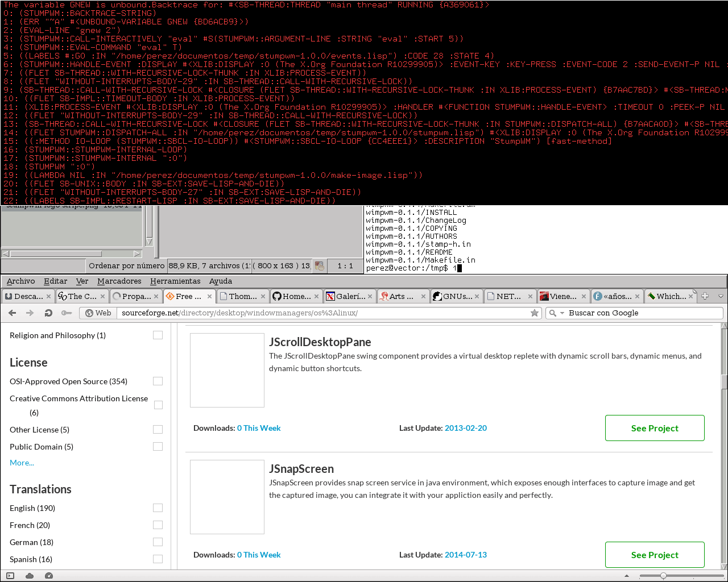The width and height of the screenshot is (728, 582).
Task: Open the closed tabs dropdown arrow
Action: 721,296
